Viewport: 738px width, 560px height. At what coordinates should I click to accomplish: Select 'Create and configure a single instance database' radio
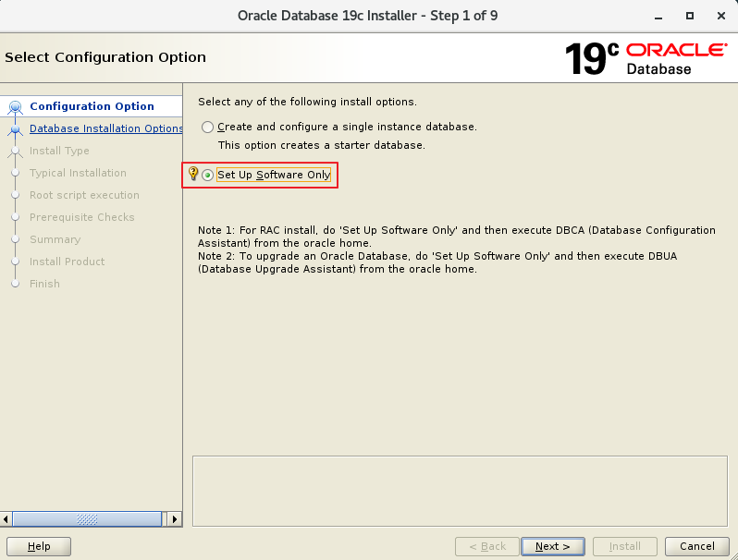pyautogui.click(x=207, y=127)
